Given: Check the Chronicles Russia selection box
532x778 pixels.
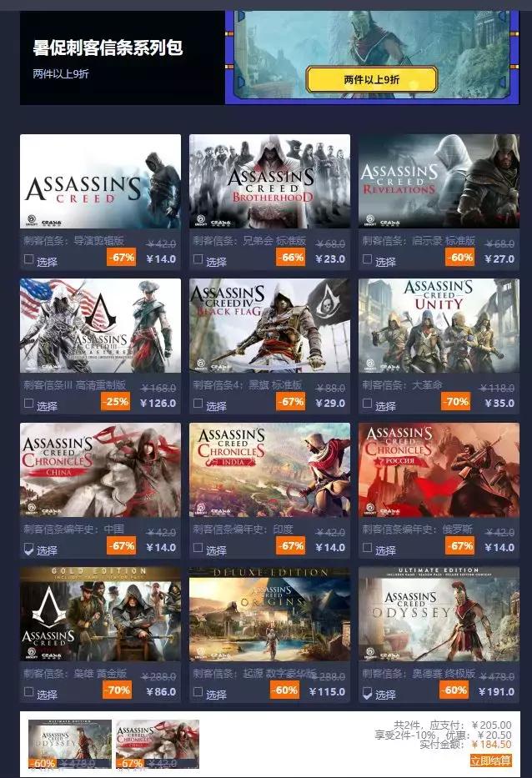Looking at the screenshot, I should pyautogui.click(x=367, y=548).
